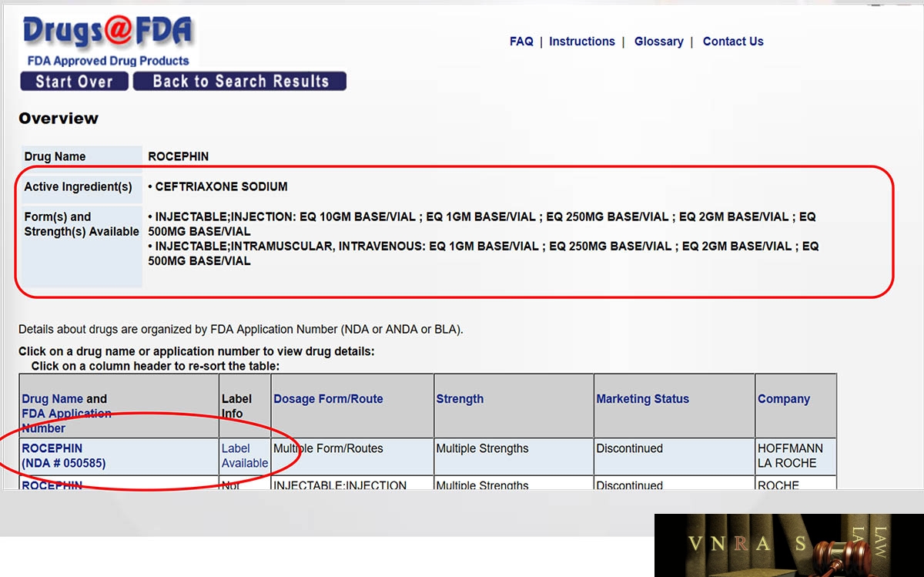Open the Instructions page
This screenshot has width=924, height=577.
coord(582,42)
